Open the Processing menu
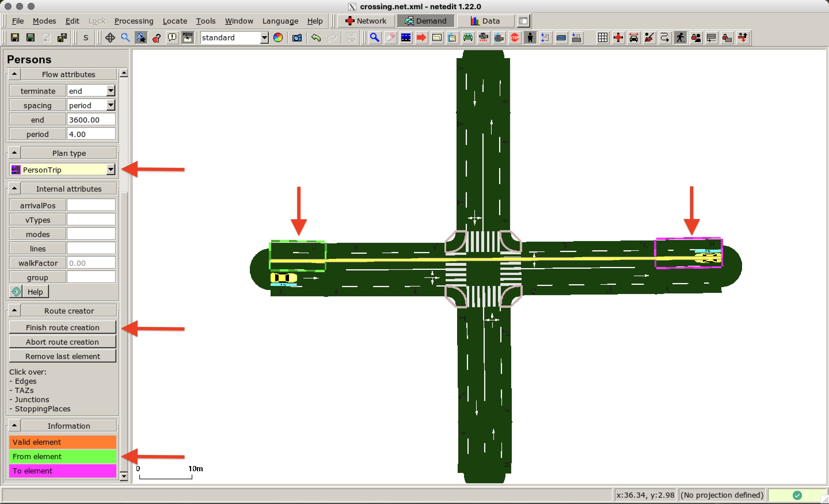This screenshot has height=504, width=829. [x=134, y=21]
